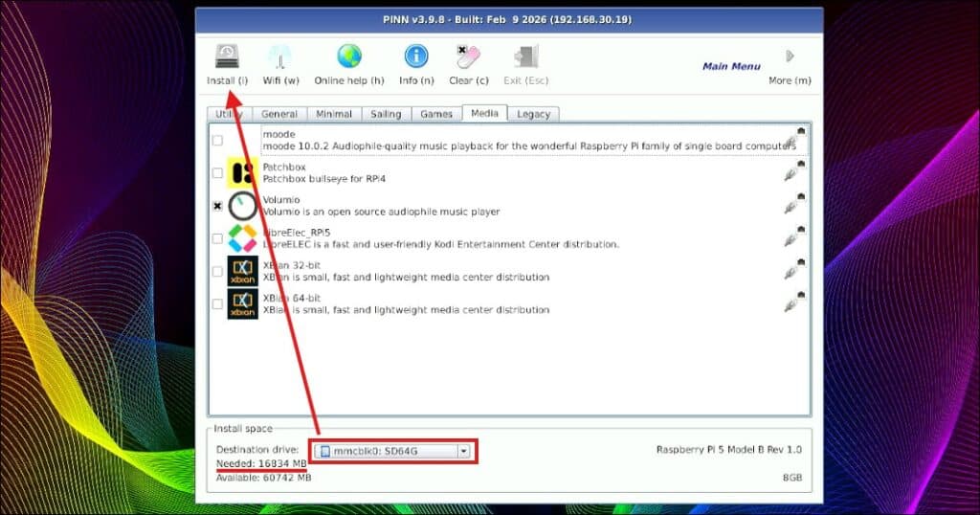Click the network source icon on Volumio row

click(x=795, y=203)
